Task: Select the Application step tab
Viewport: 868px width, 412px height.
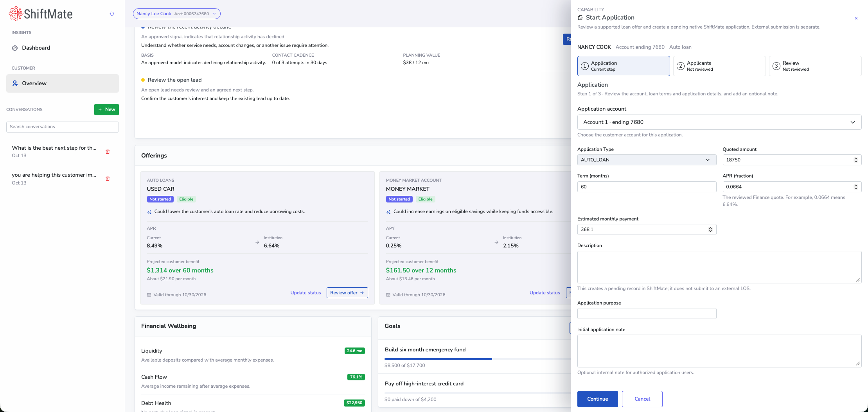Action: (624, 66)
